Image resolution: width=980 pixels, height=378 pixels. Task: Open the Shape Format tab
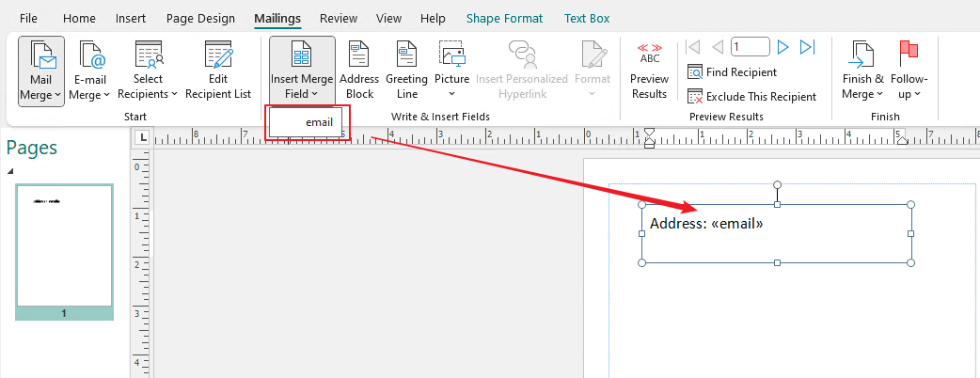tap(504, 19)
